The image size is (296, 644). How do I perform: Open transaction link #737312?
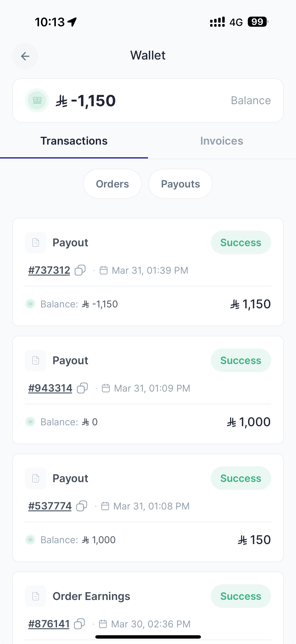pyautogui.click(x=49, y=270)
